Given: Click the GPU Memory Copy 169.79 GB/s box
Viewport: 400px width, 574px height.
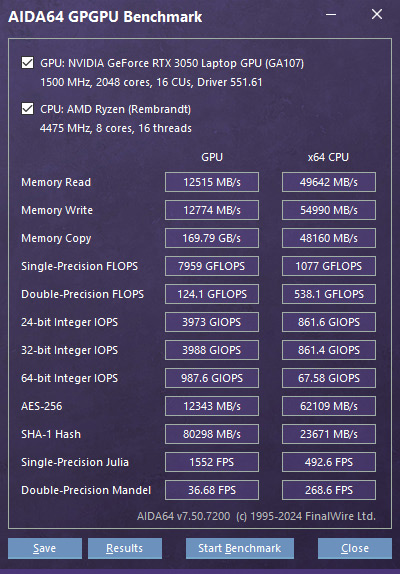Looking at the screenshot, I should coord(212,238).
